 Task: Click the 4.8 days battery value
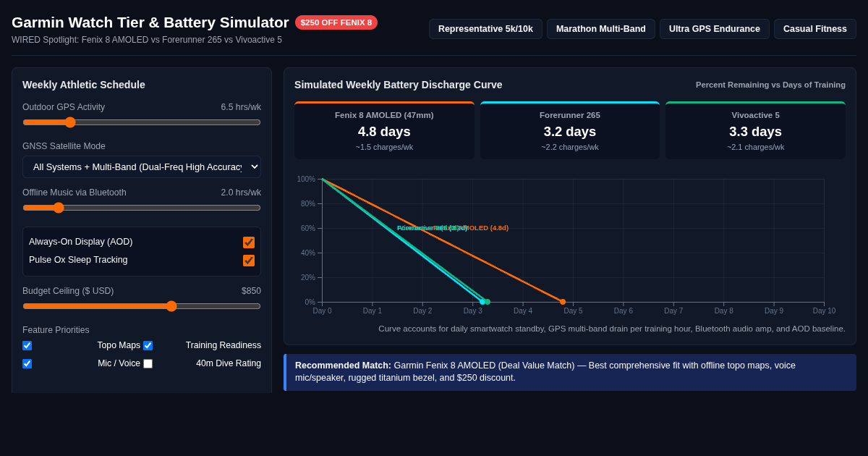(x=384, y=132)
